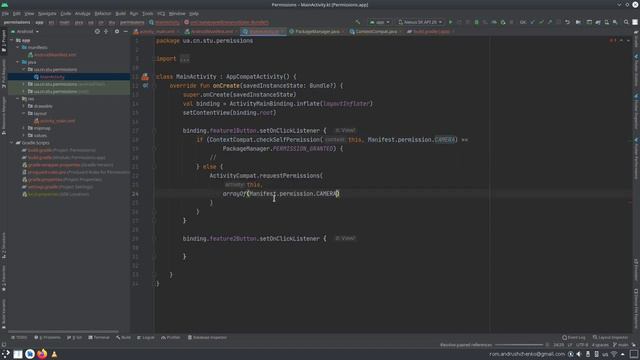Click override gutter icon next to onCreate

click(145, 86)
